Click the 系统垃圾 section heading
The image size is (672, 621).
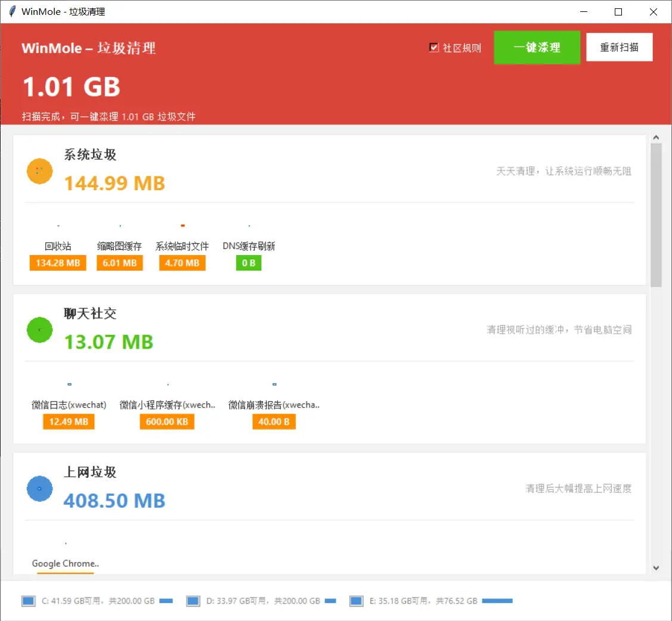90,154
